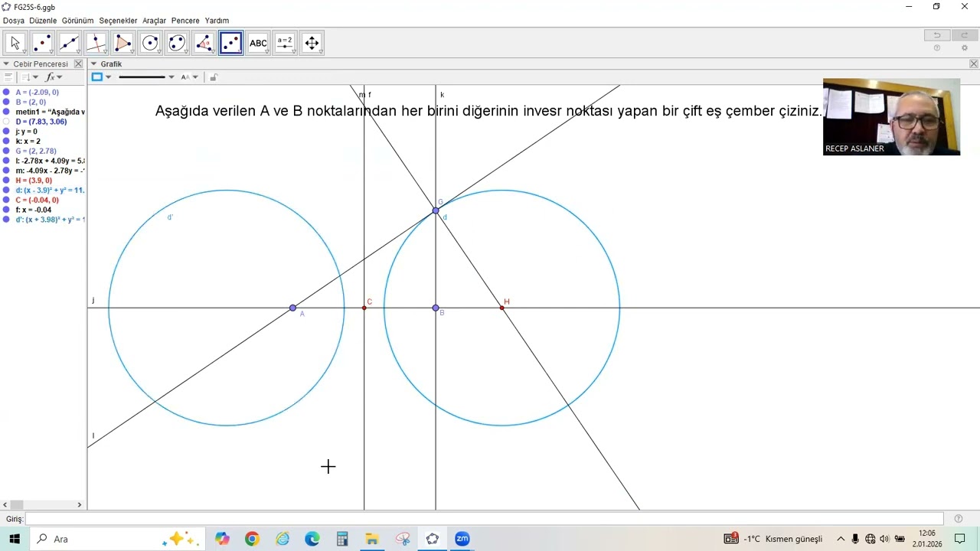Select the ABC text tool
The height and width of the screenshot is (551, 980).
point(258,43)
